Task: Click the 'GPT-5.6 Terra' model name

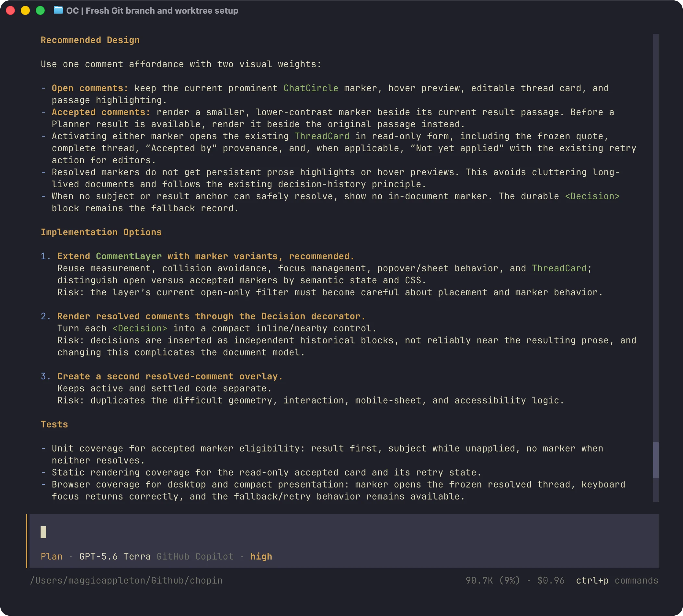Action: click(115, 556)
